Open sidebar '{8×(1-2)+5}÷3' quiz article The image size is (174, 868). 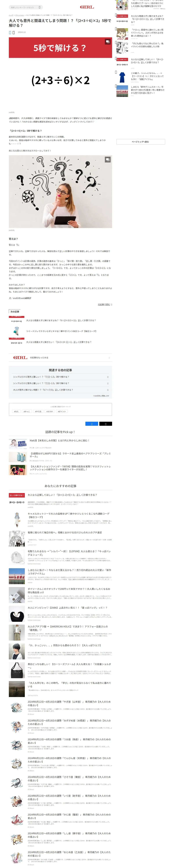tap(147, 61)
